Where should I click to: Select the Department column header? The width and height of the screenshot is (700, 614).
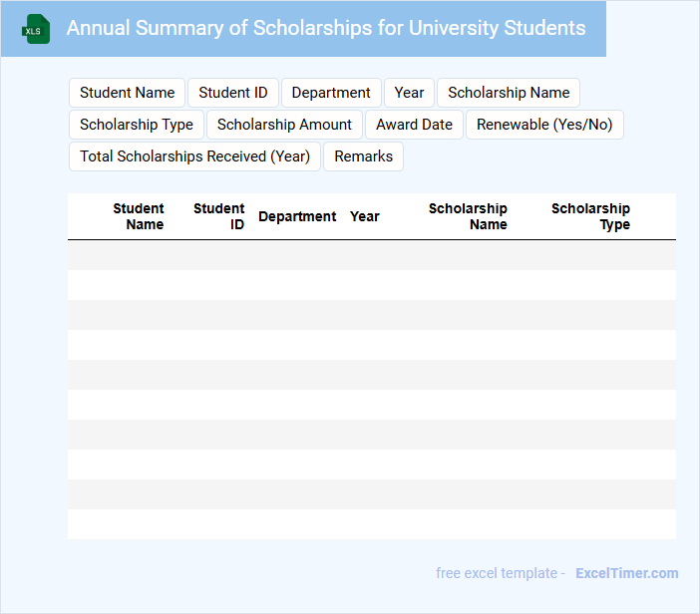point(297,216)
